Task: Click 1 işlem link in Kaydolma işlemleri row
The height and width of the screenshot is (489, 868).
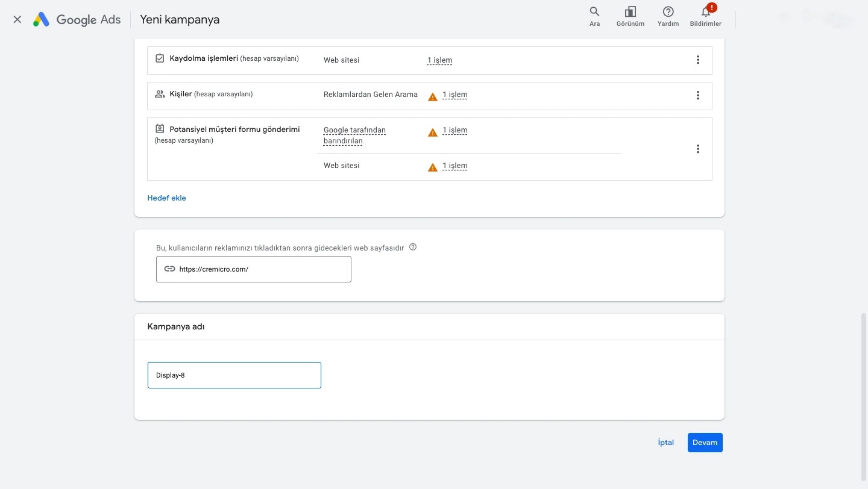Action: point(439,60)
